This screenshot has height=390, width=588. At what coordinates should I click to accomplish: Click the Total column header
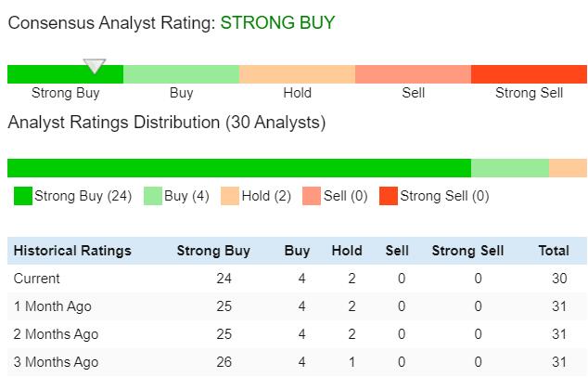point(554,251)
